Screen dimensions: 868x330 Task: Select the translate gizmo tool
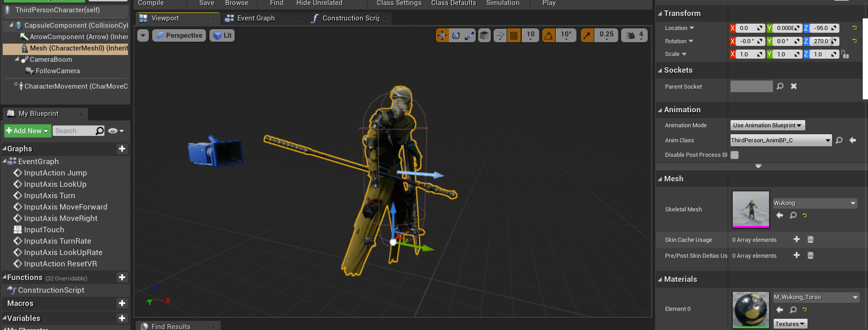pos(442,35)
